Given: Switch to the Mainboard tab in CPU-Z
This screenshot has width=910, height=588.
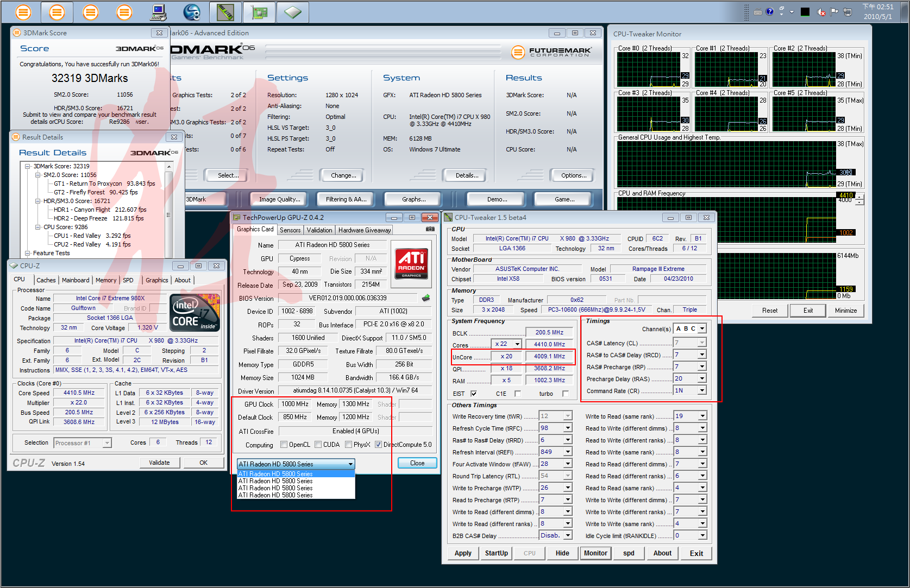Looking at the screenshot, I should pos(76,280).
